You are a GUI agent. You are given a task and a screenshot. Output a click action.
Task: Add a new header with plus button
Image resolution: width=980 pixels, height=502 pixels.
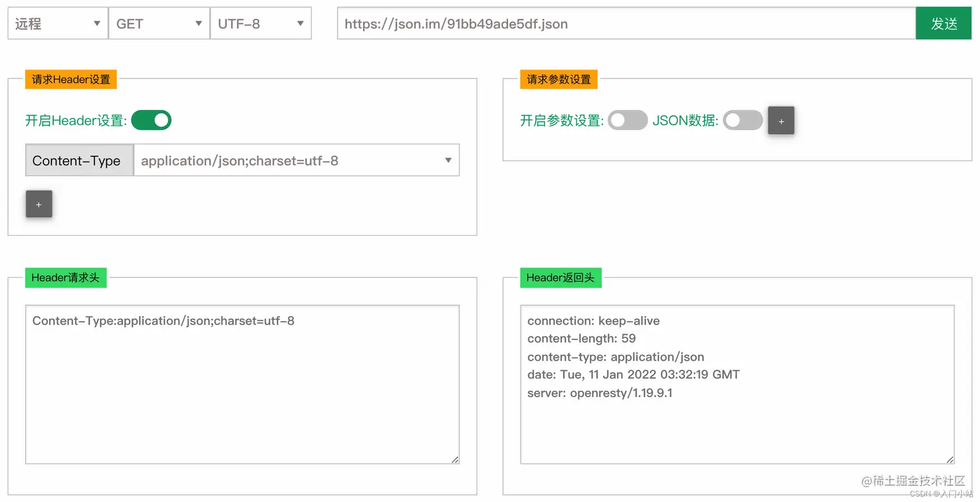[x=39, y=204]
